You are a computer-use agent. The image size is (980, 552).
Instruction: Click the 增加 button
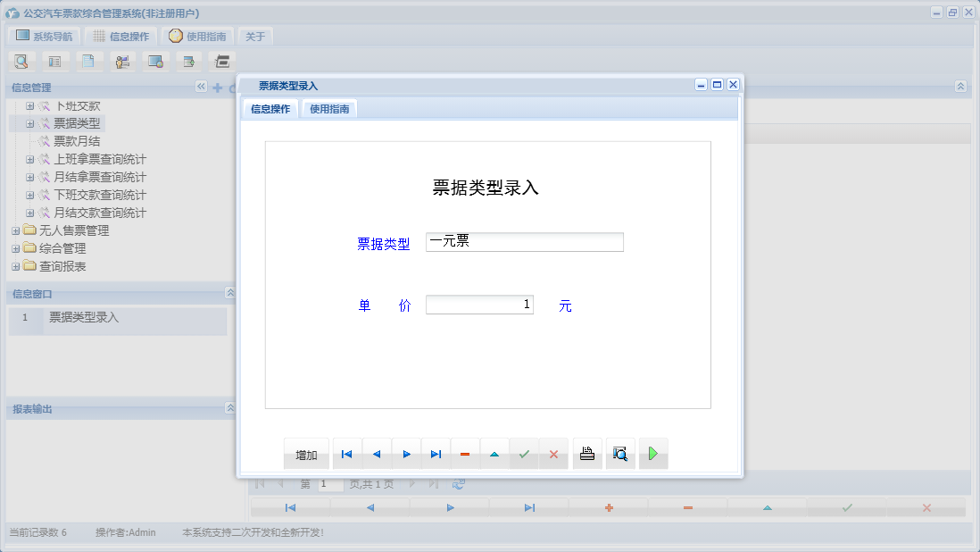point(306,454)
